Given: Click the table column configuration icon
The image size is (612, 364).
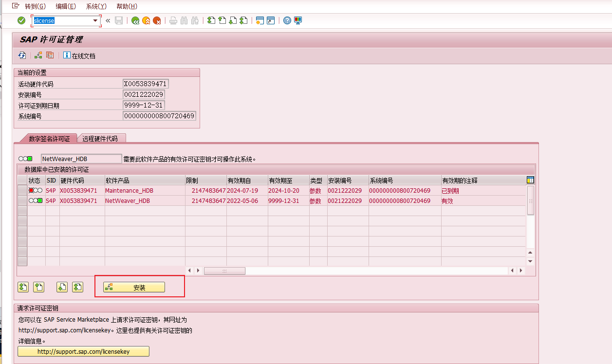Looking at the screenshot, I should tap(530, 180).
